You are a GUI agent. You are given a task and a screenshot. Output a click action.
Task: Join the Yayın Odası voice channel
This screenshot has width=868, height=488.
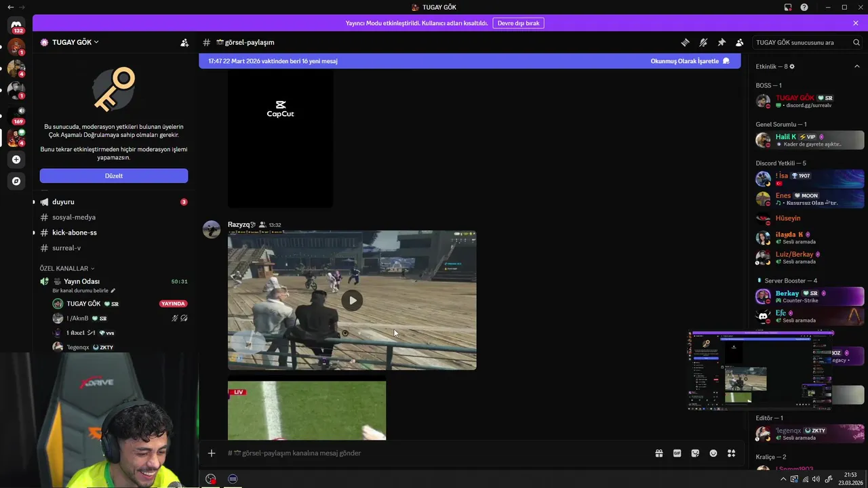tap(114, 281)
